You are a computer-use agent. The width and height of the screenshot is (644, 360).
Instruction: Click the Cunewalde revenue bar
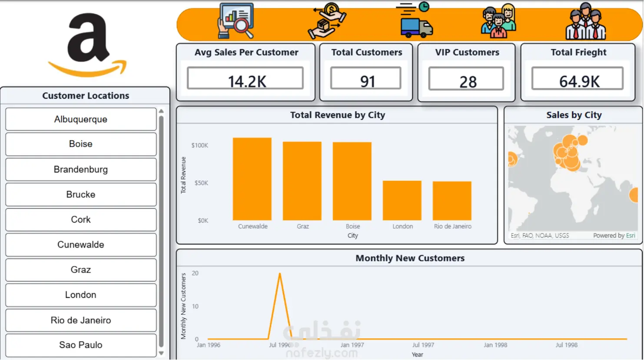[x=252, y=179]
